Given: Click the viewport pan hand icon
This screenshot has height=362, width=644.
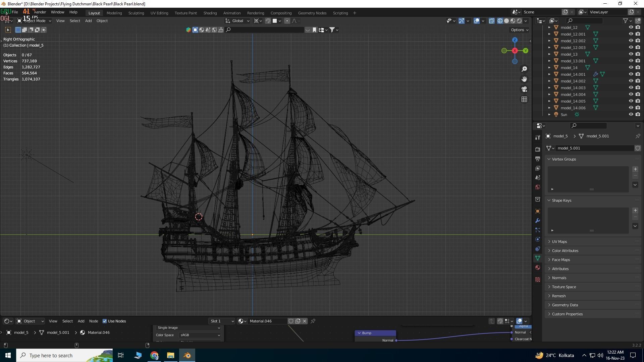Looking at the screenshot, I should point(524,79).
